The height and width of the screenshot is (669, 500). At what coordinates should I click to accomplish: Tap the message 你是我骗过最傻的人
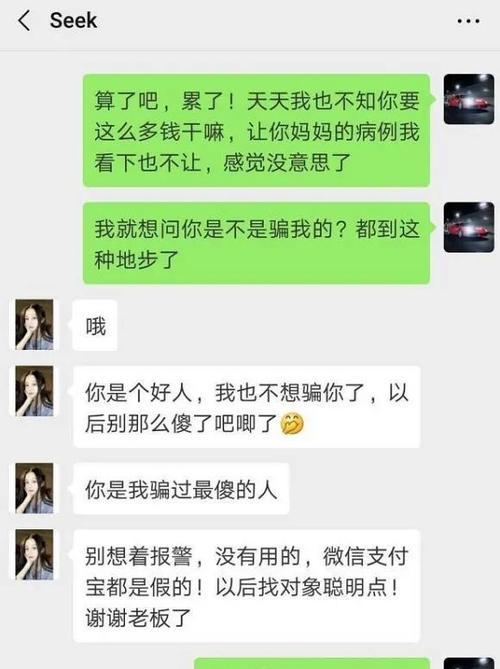181,489
